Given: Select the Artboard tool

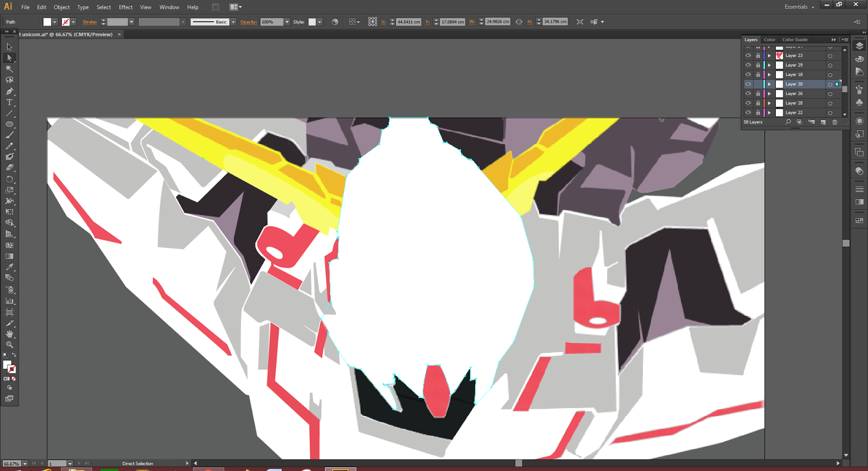Looking at the screenshot, I should pyautogui.click(x=9, y=312).
